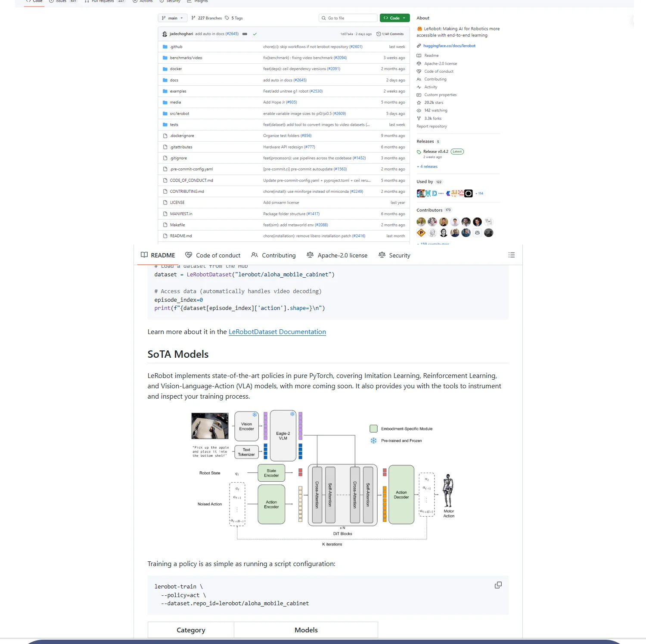Open the CODE_OF_CONDUCT.md file

coord(191,180)
